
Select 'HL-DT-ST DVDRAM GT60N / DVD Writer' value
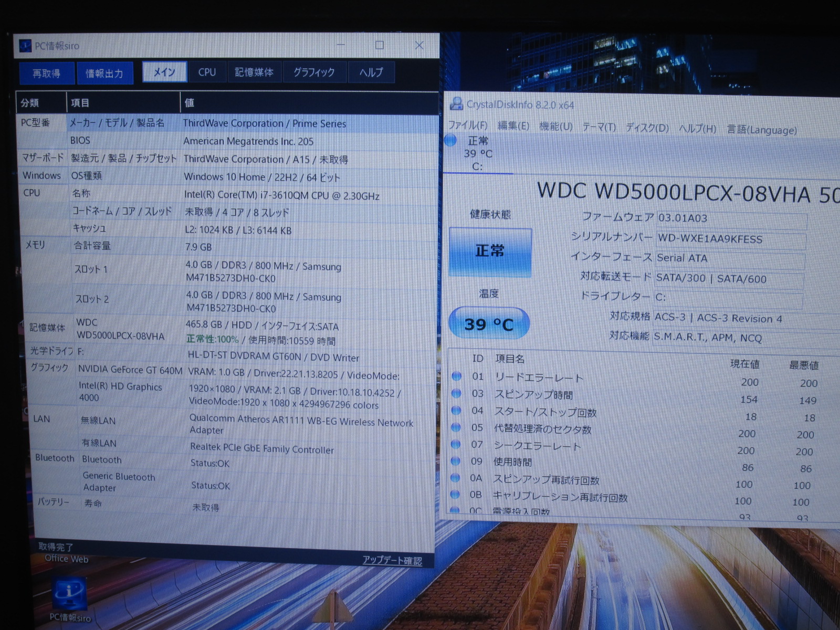tap(274, 357)
